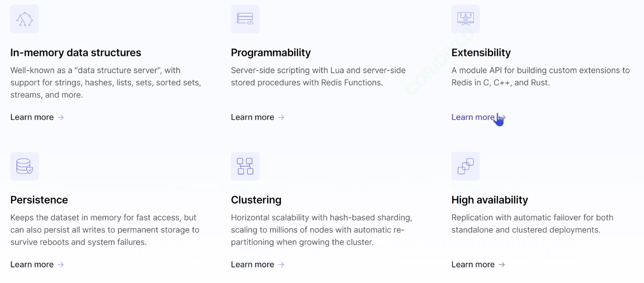Select the Extensibility heading
The image size is (644, 283).
(x=481, y=53)
